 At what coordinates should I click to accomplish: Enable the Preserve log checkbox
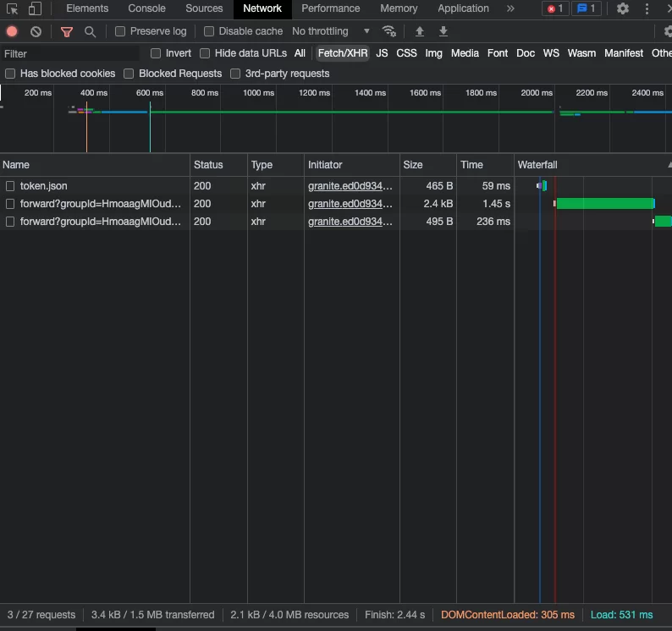[x=120, y=31]
